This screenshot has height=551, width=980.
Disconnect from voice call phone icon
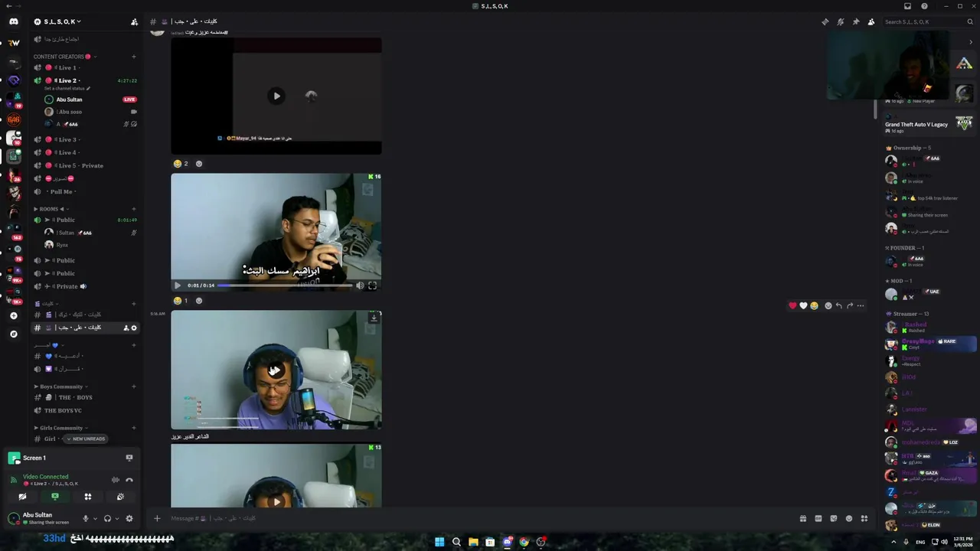[x=129, y=480]
